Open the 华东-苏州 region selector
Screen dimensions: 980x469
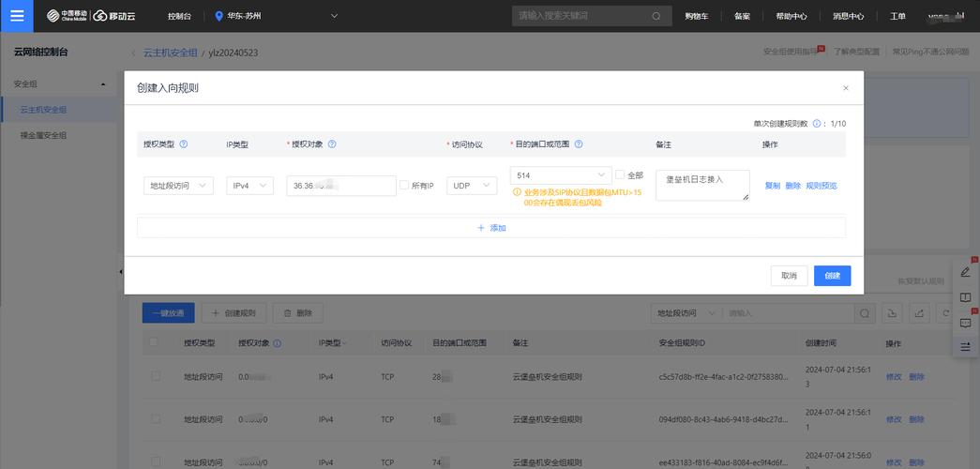[x=276, y=16]
